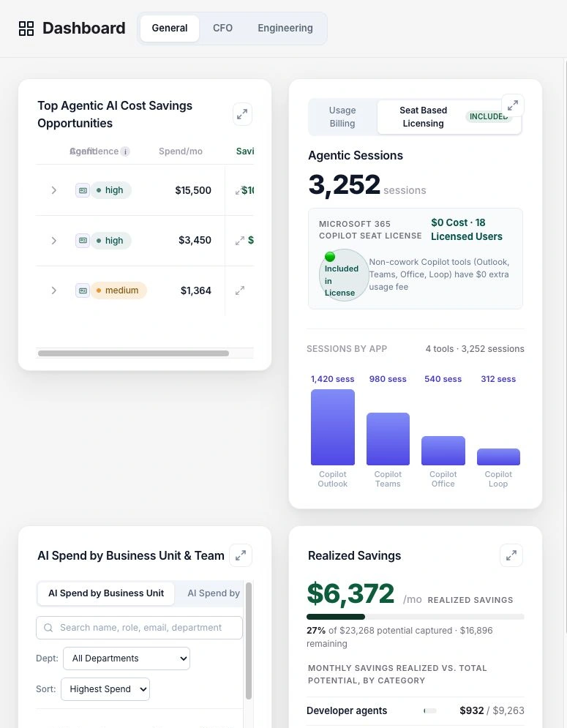This screenshot has height=728, width=567.
Task: Click the medium confidence badge
Action: click(x=119, y=290)
